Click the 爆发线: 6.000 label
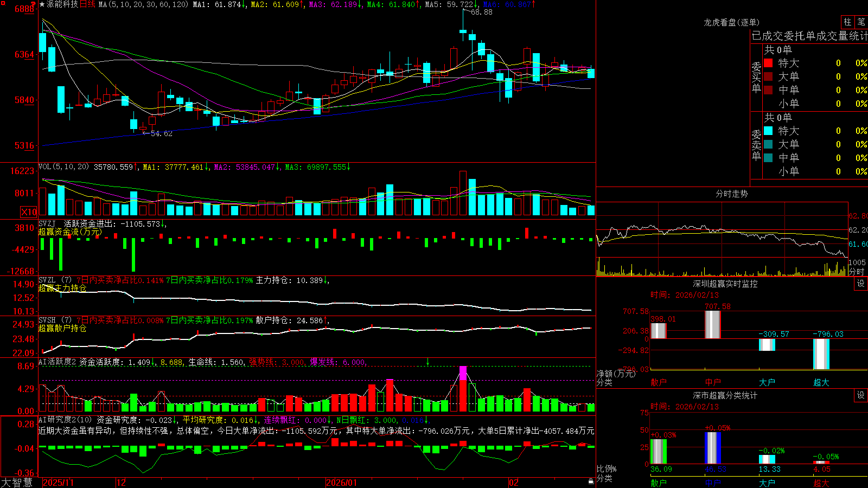868x488 pixels. [338, 362]
